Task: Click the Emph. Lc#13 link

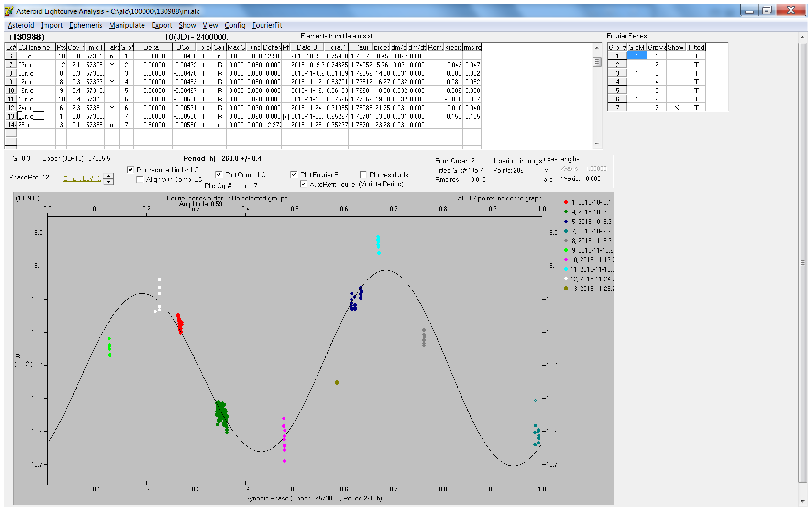Action: [82, 178]
